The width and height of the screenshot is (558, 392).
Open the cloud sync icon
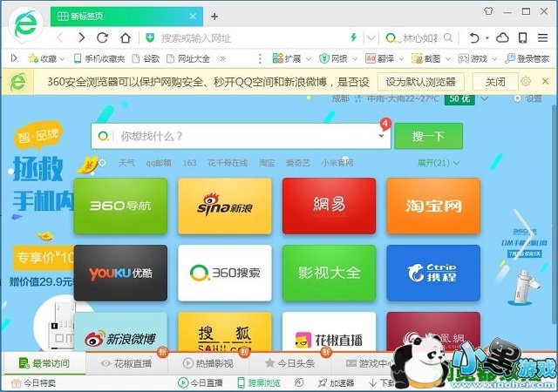click(x=502, y=37)
